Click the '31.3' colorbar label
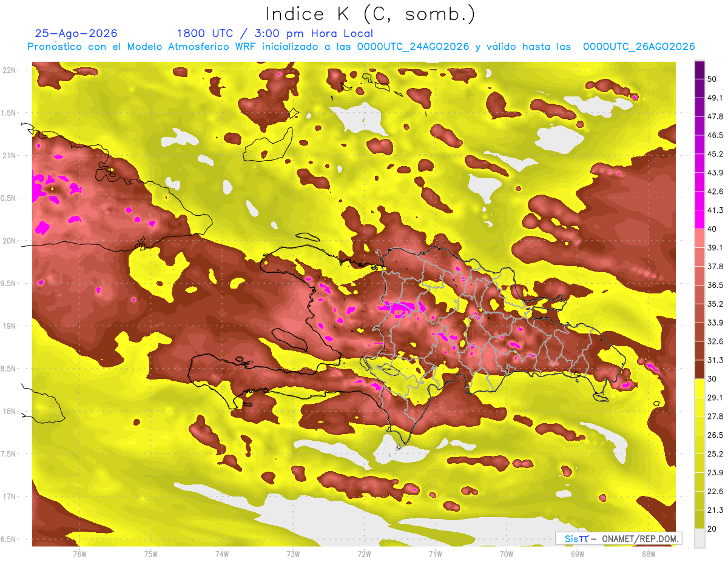 coord(715,360)
